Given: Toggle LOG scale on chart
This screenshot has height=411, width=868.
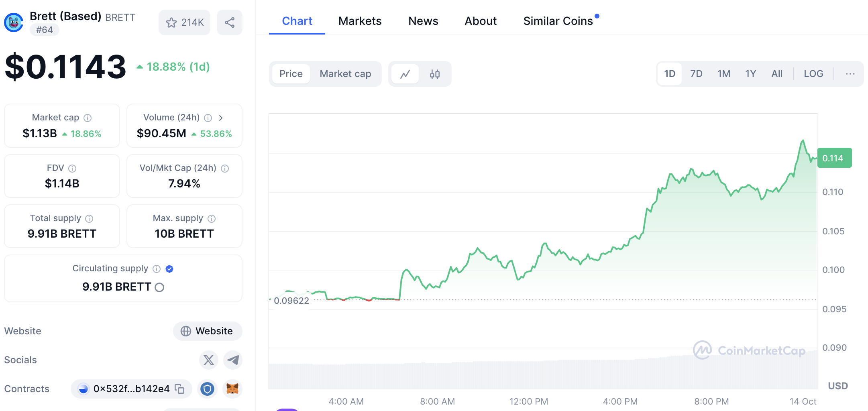Looking at the screenshot, I should coord(813,74).
